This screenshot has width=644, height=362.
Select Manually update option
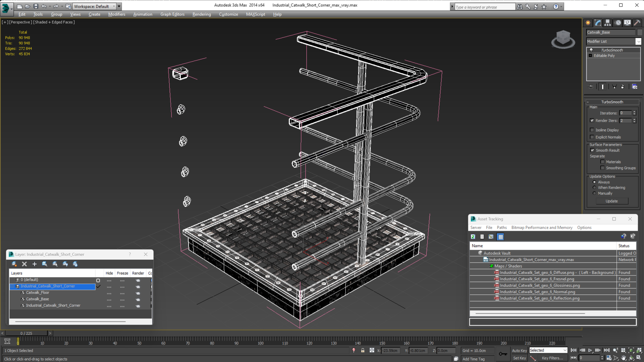(595, 193)
